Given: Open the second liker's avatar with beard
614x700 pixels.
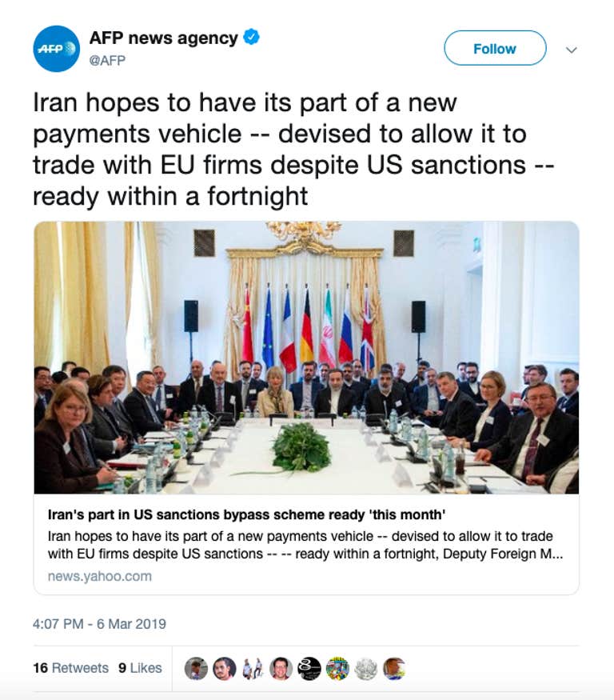Looking at the screenshot, I should tap(224, 668).
